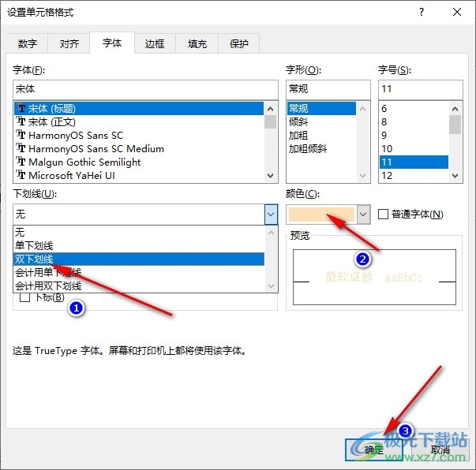Click underline list scroll down arrow

tap(271, 285)
